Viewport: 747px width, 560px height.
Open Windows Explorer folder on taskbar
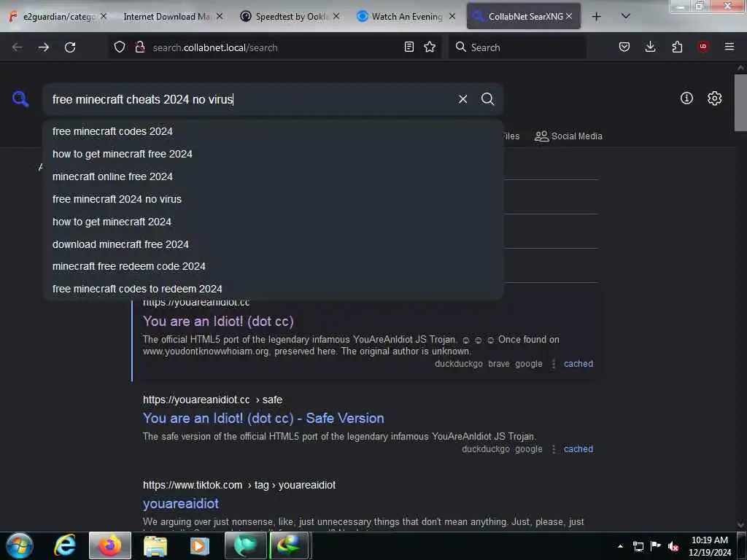coord(155,545)
